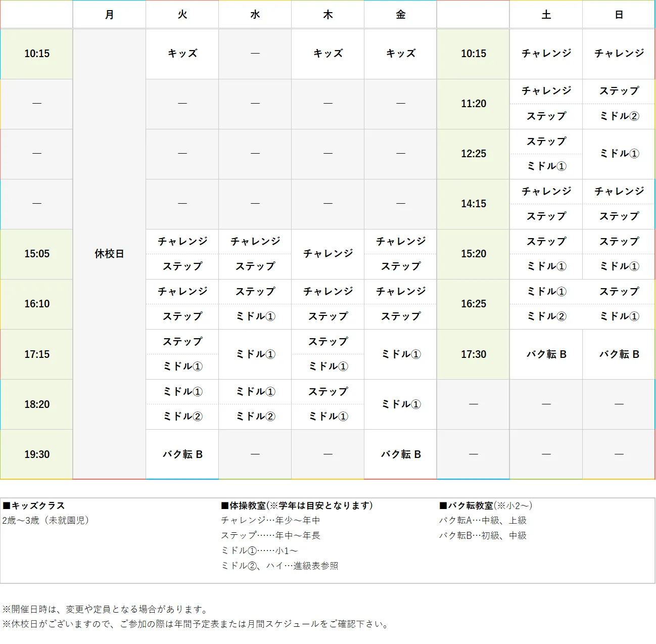Click the 17:30 time label in weekend schedule
Screen dimensions: 656x644
pos(473,354)
